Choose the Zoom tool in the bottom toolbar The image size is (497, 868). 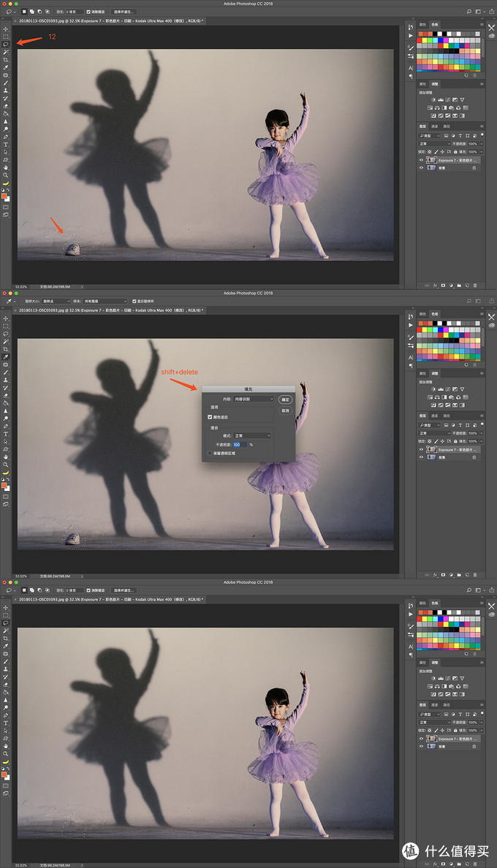point(6,753)
